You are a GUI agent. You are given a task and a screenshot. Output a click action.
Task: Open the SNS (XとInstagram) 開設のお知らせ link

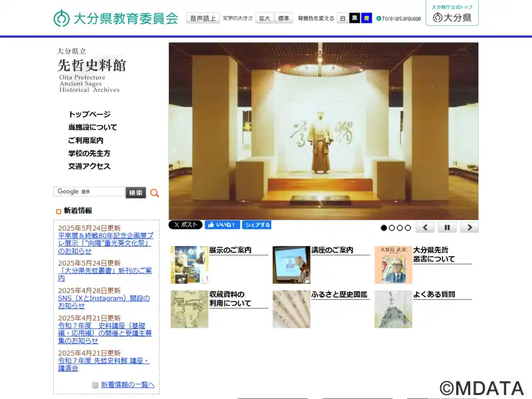point(104,302)
